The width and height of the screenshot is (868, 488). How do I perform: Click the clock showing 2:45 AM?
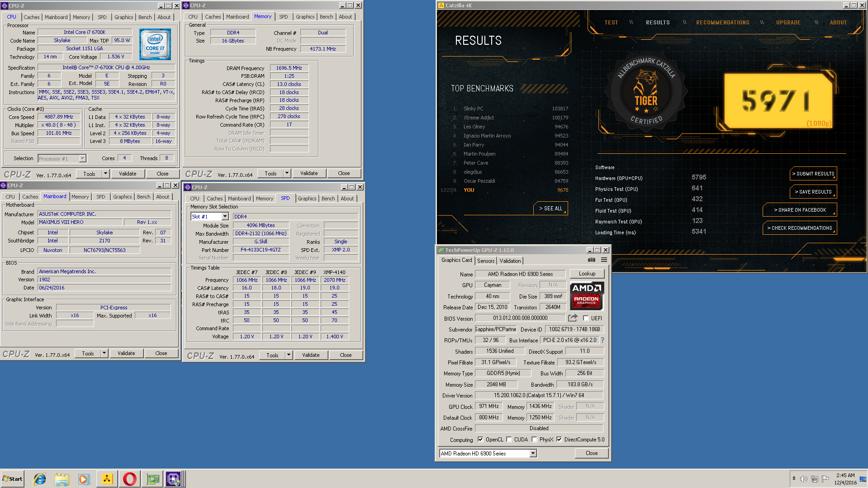click(845, 475)
